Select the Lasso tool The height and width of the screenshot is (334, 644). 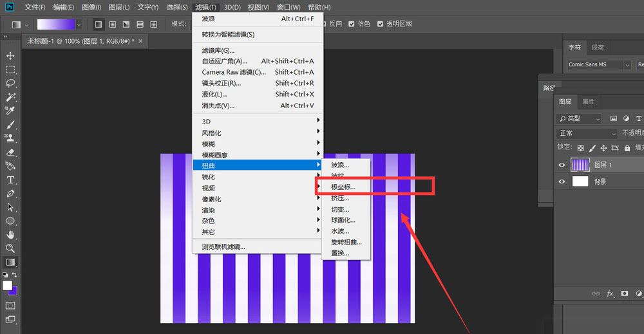(10, 83)
